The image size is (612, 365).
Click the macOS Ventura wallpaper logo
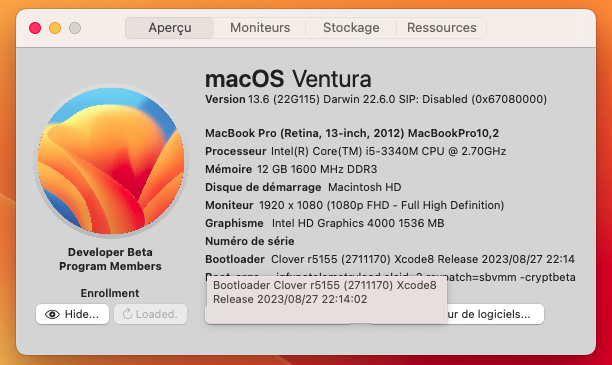pyautogui.click(x=111, y=160)
